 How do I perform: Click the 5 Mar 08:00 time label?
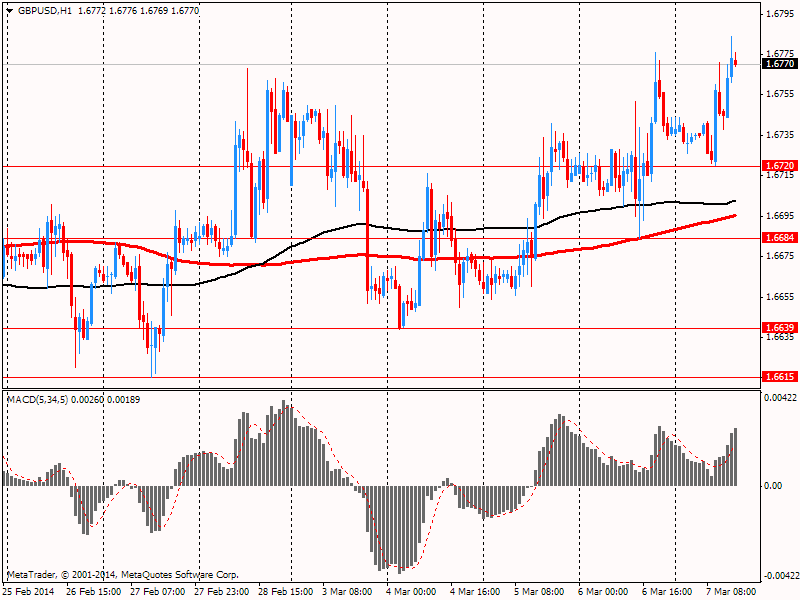click(540, 591)
